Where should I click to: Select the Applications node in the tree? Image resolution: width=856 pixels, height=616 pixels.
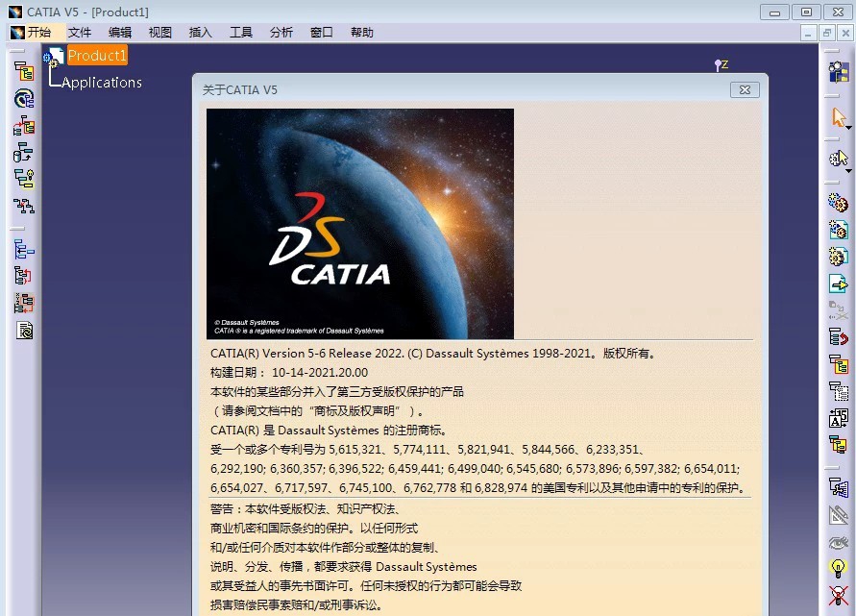coord(102,83)
